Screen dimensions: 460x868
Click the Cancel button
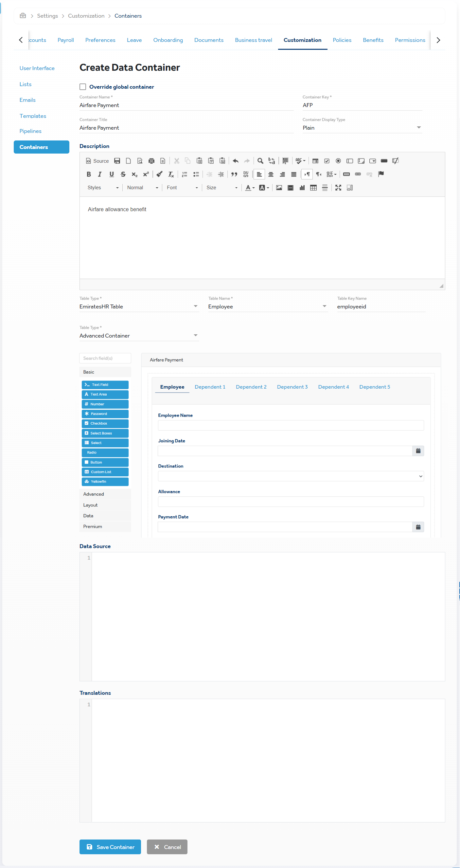coord(167,847)
